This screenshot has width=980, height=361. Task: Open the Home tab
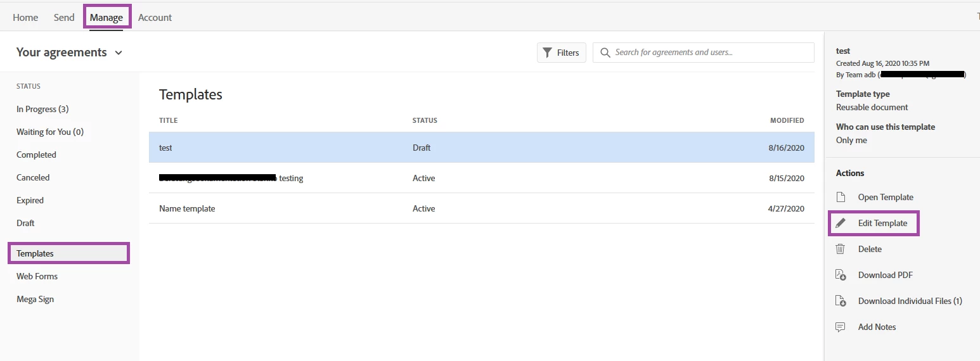25,17
